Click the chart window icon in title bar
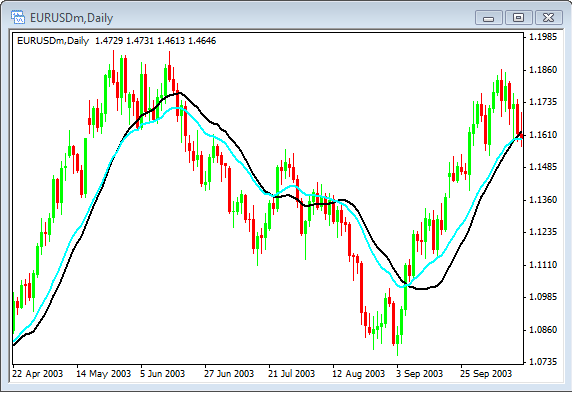 click(18, 17)
